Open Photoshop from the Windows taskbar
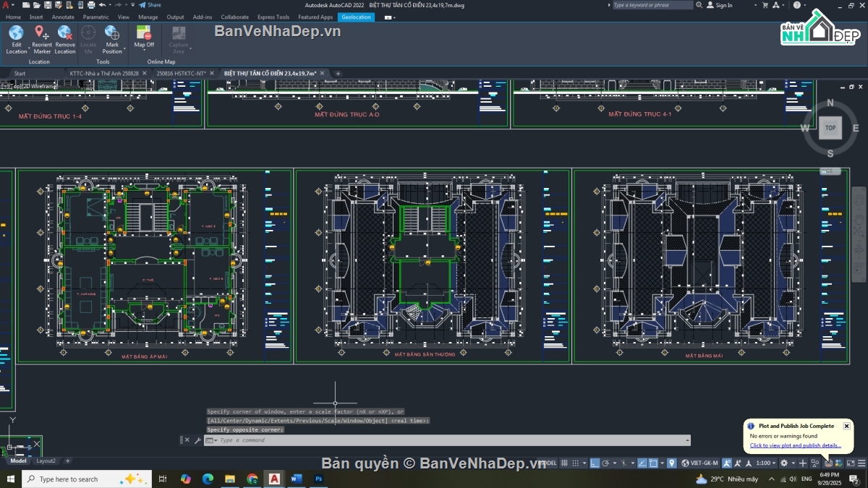This screenshot has width=868, height=488. click(318, 479)
